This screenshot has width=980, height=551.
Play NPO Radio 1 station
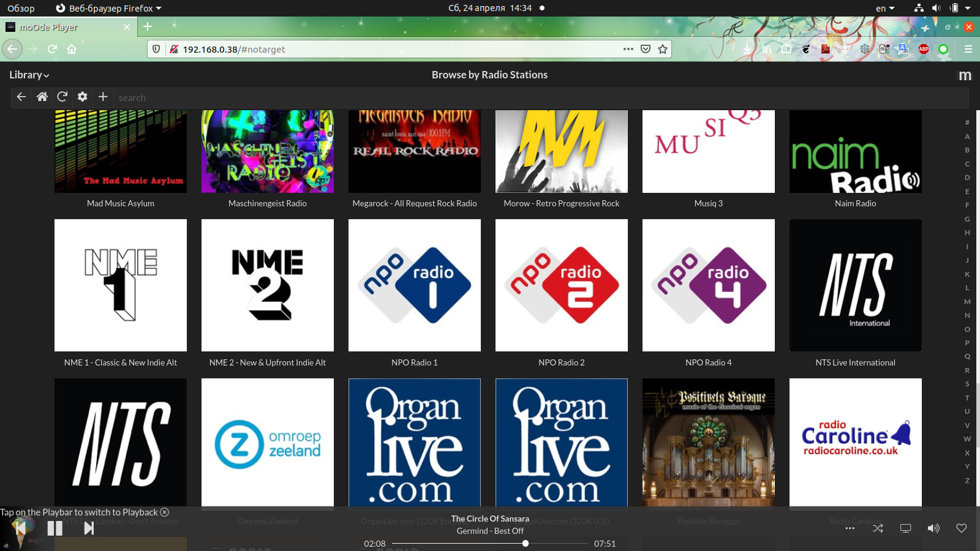tap(415, 285)
